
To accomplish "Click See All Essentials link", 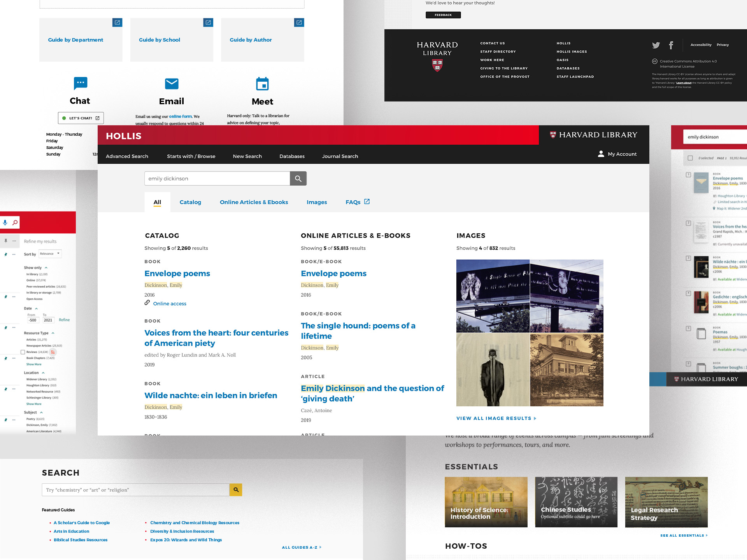I will (x=684, y=535).
